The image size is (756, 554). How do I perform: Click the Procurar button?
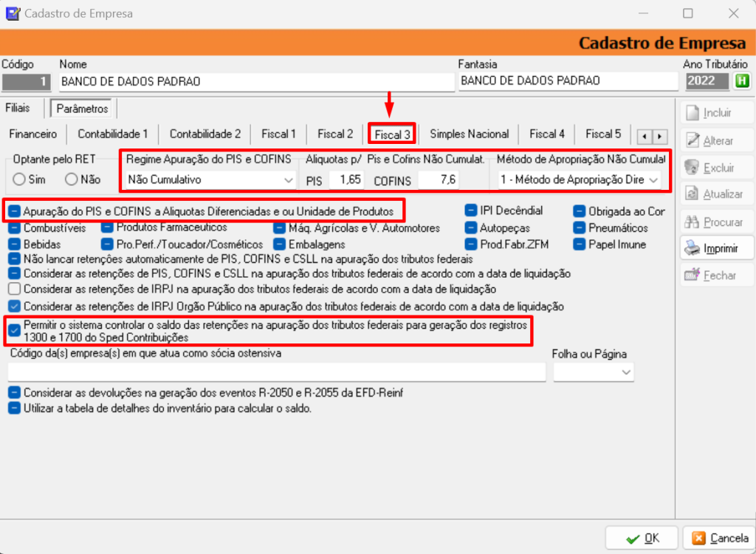pyautogui.click(x=717, y=222)
